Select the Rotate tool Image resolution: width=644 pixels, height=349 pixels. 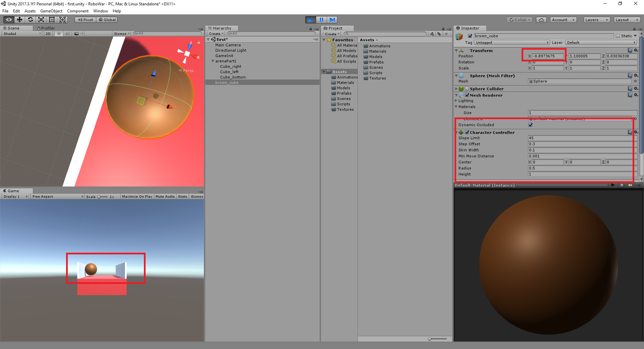pos(30,19)
